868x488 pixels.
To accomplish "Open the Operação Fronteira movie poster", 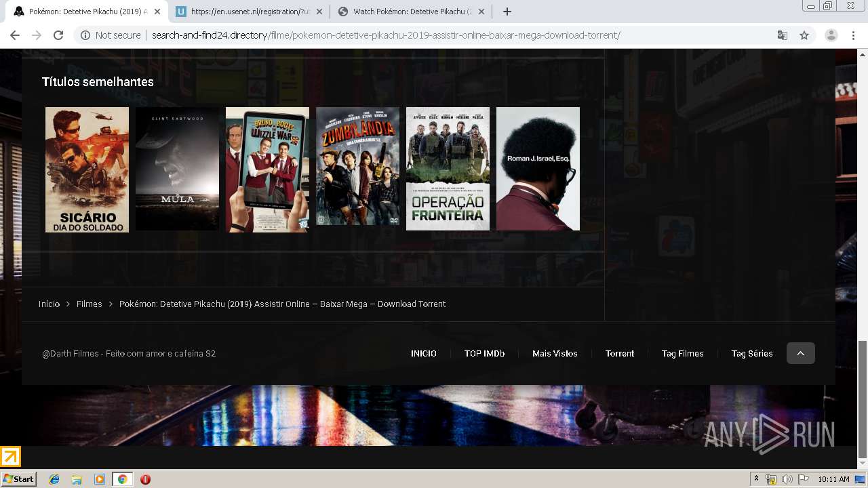I will (x=448, y=169).
